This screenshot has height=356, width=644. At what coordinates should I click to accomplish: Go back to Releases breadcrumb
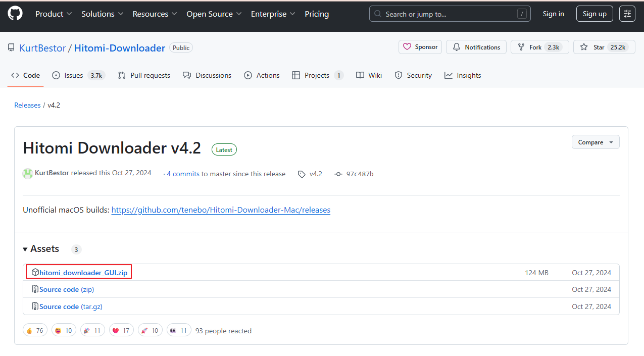27,105
